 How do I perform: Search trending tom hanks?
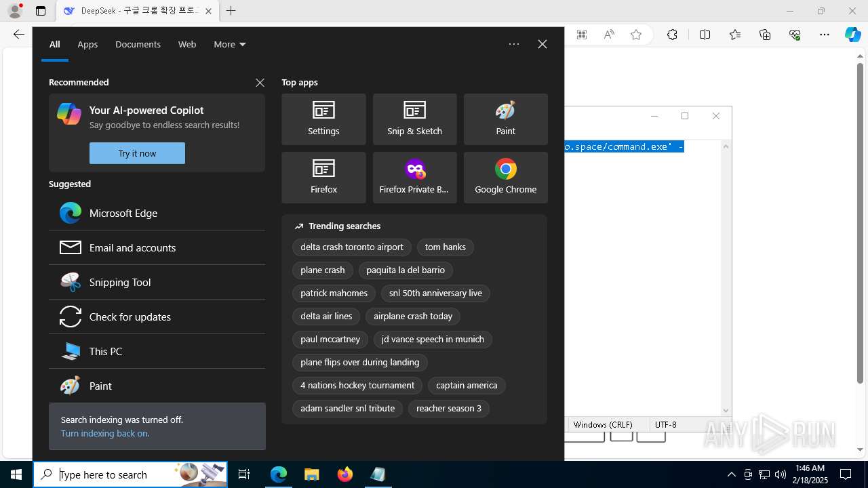[446, 247]
